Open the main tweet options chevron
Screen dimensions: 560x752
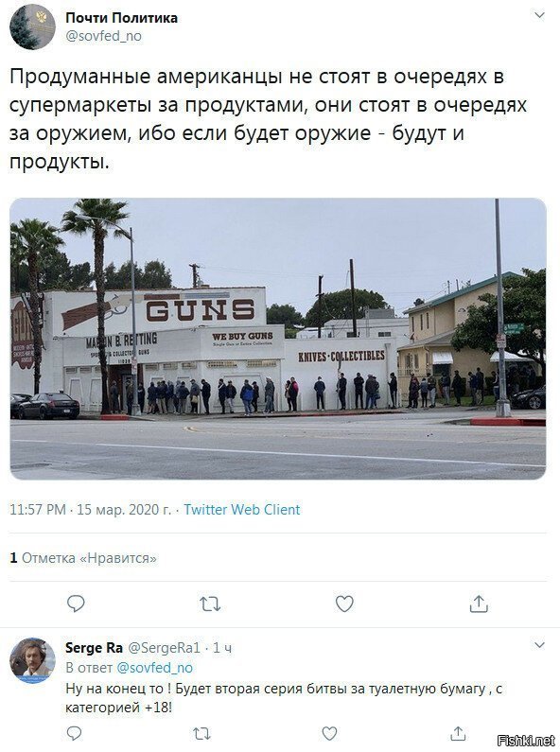pyautogui.click(x=539, y=16)
